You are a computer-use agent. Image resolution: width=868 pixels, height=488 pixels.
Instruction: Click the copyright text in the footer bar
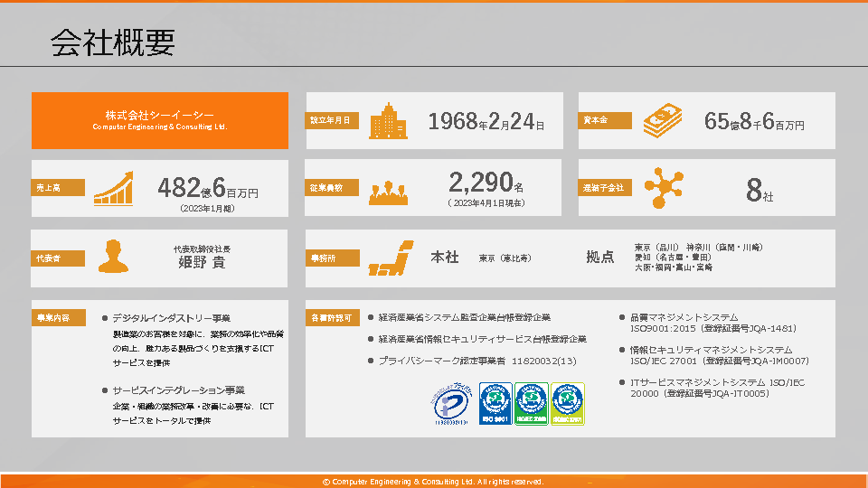[433, 482]
